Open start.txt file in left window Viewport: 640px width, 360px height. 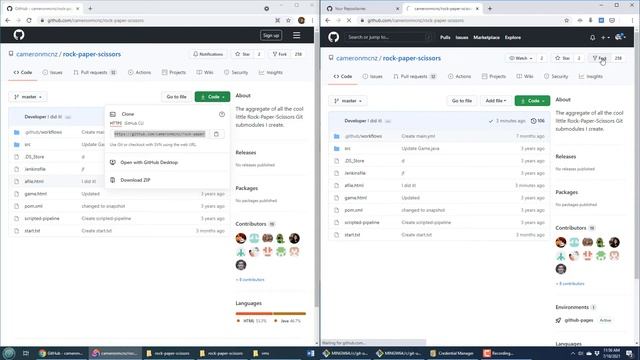pyautogui.click(x=32, y=231)
